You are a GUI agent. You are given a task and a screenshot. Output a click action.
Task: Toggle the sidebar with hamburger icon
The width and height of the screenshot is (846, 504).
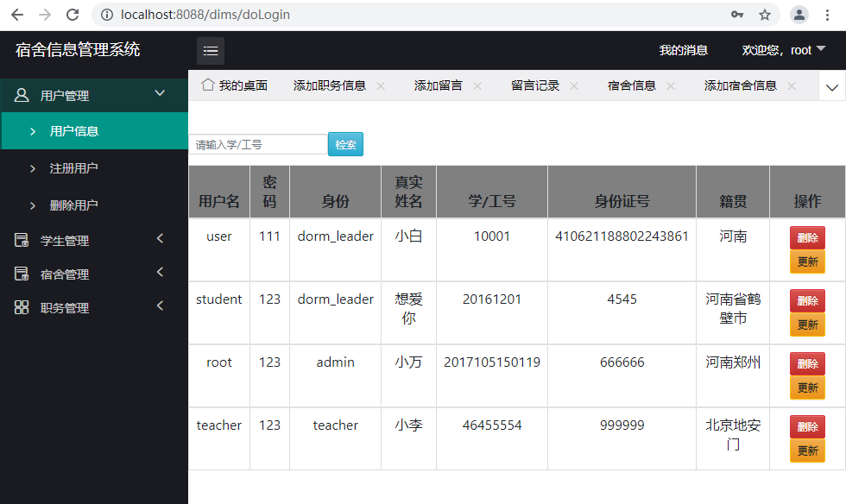pyautogui.click(x=211, y=51)
